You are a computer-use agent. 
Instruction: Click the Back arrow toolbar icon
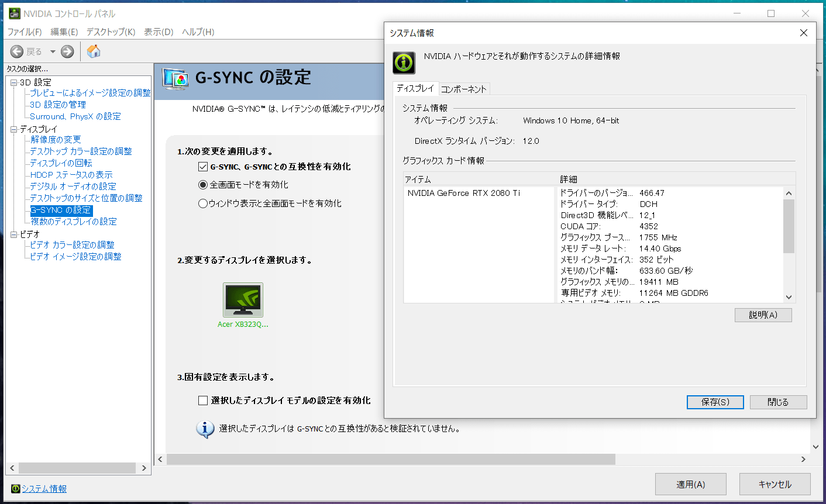coord(17,51)
